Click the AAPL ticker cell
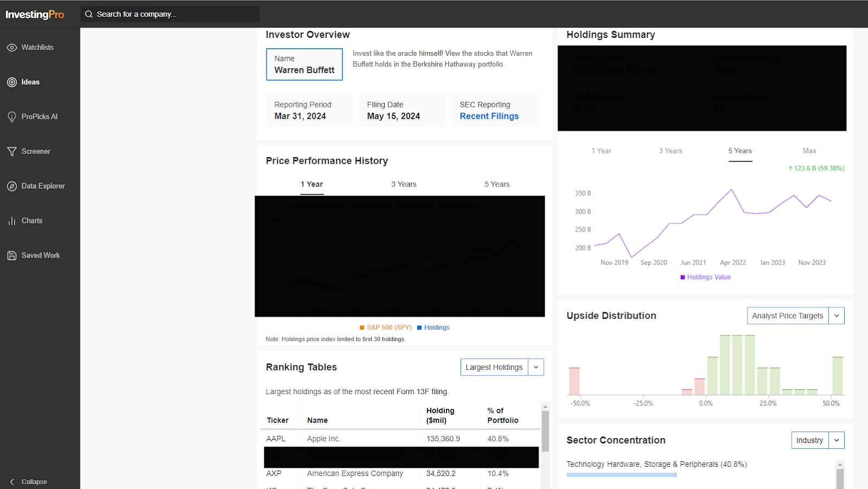 (276, 439)
